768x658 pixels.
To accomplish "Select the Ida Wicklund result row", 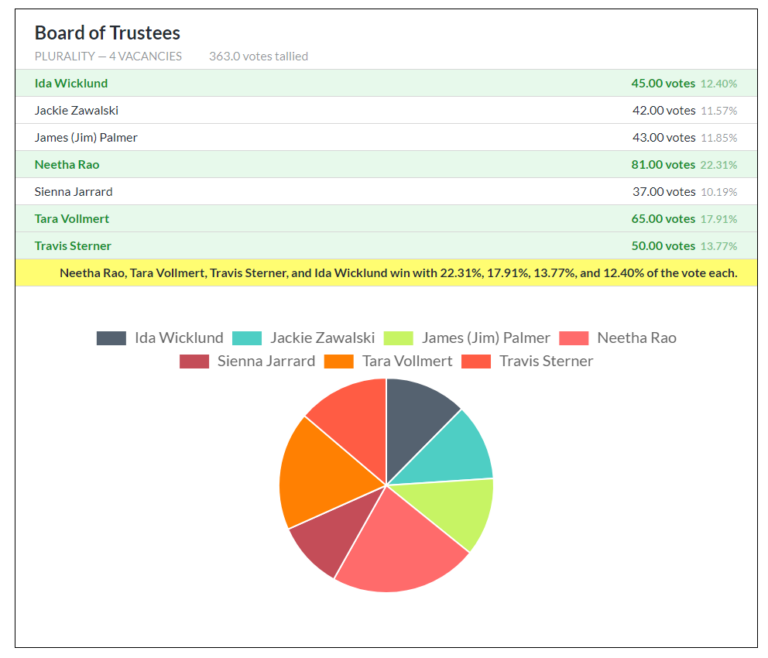I will point(385,83).
